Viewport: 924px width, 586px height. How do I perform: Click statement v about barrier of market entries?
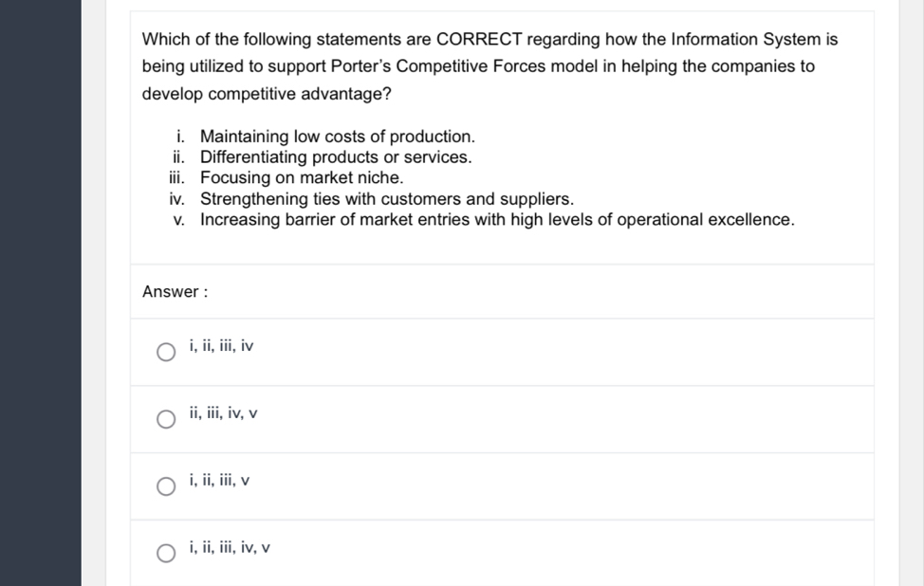(495, 219)
